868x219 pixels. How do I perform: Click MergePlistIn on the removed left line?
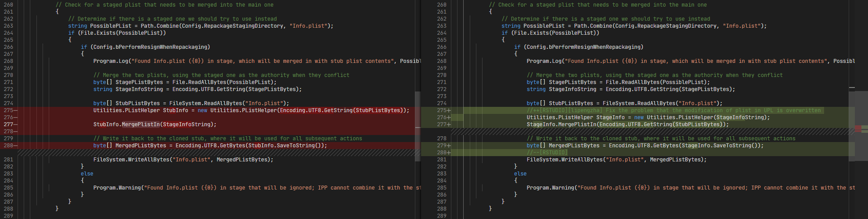point(141,124)
